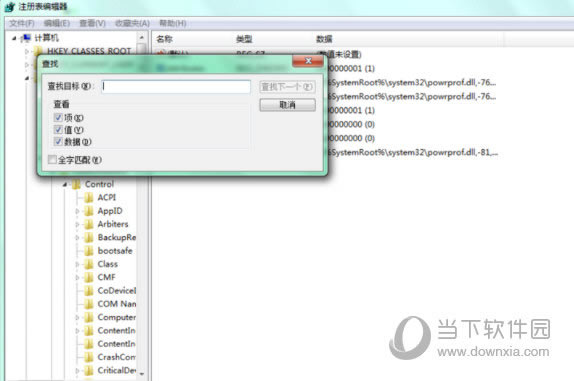
Task: Collapse the Control tree node
Action: coord(64,184)
